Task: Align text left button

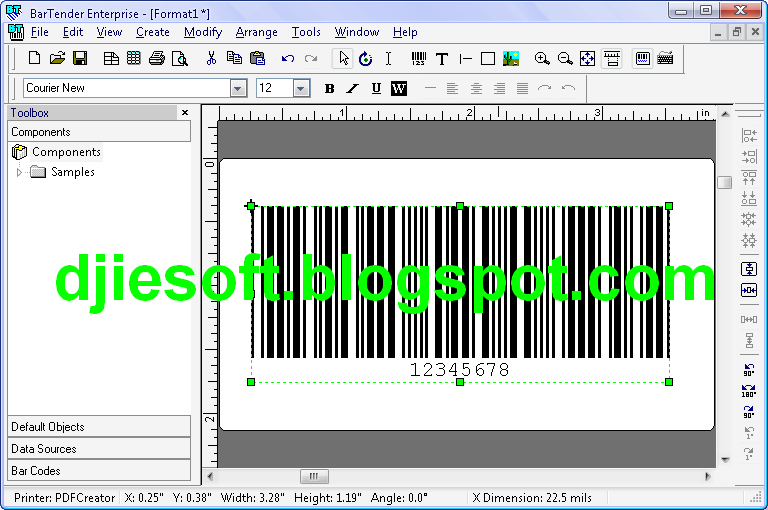Action: (x=453, y=88)
